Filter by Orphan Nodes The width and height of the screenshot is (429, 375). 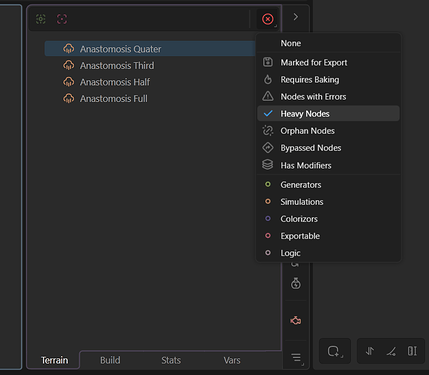tap(328, 131)
